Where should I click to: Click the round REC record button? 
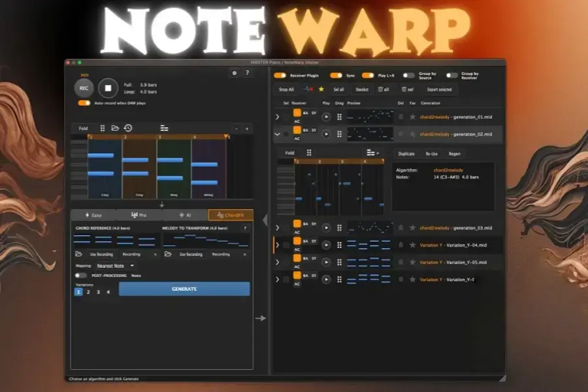click(84, 88)
